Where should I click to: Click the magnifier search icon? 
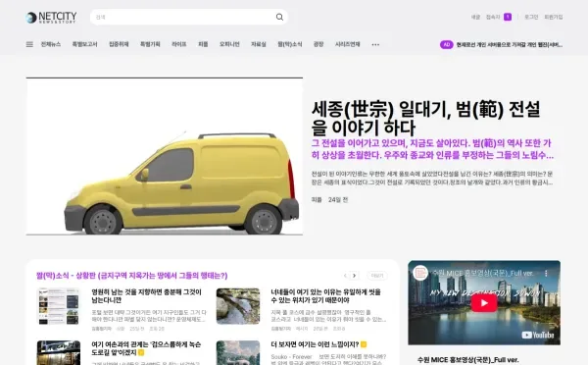tap(279, 17)
